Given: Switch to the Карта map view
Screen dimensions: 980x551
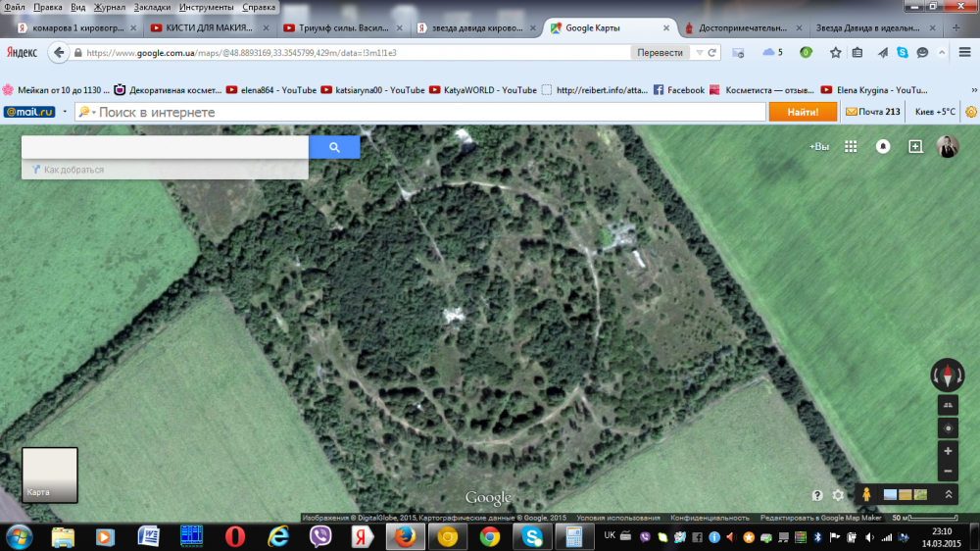Looking at the screenshot, I should coord(50,475).
